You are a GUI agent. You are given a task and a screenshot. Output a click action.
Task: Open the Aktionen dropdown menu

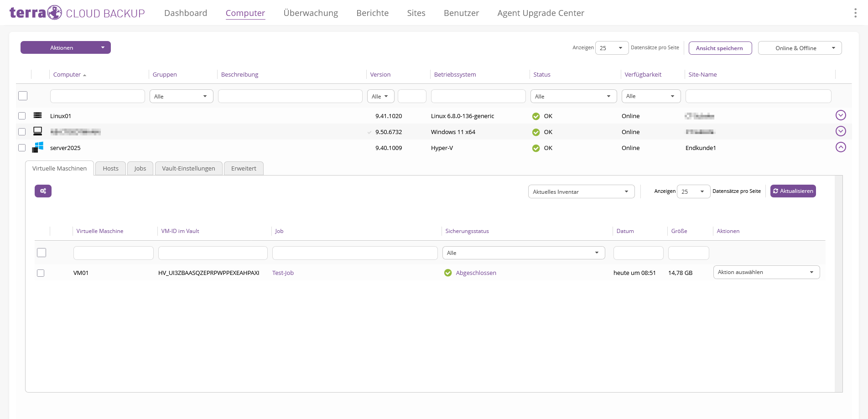coord(66,47)
